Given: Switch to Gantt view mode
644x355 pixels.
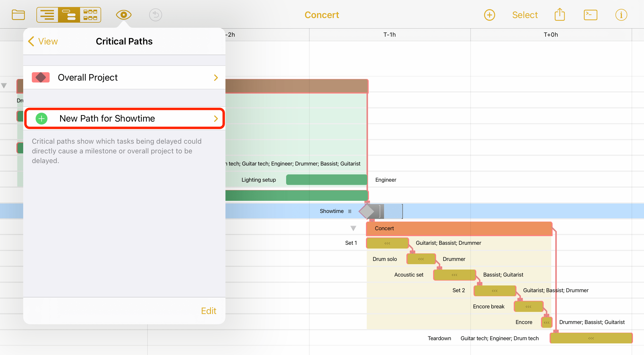Looking at the screenshot, I should [69, 15].
